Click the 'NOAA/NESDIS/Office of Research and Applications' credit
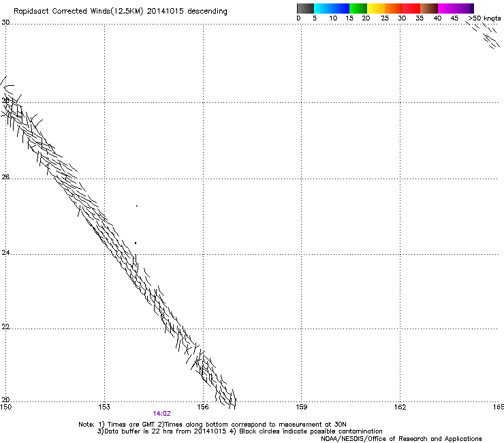The width and height of the screenshot is (504, 443). tap(401, 439)
